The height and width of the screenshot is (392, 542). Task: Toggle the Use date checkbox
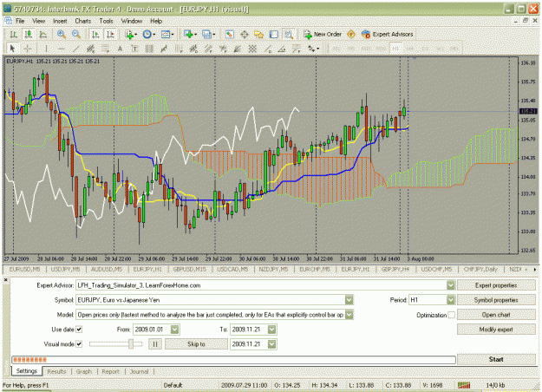tap(79, 330)
